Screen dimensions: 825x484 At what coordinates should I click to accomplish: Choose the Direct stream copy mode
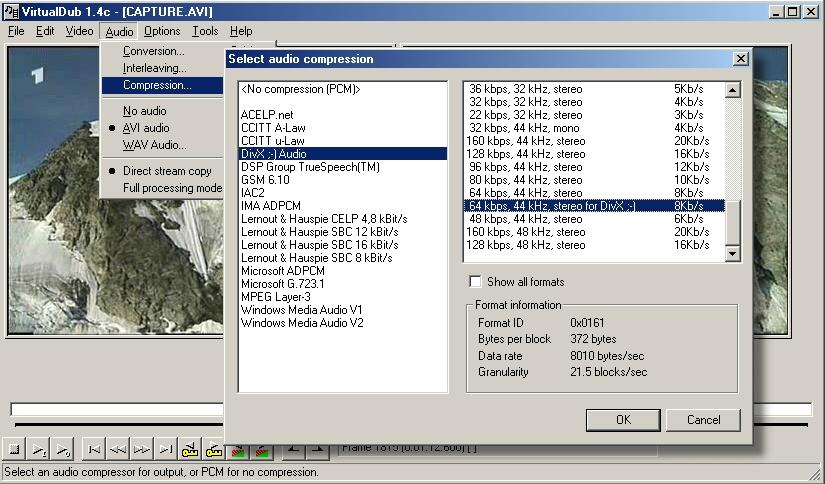coord(167,171)
